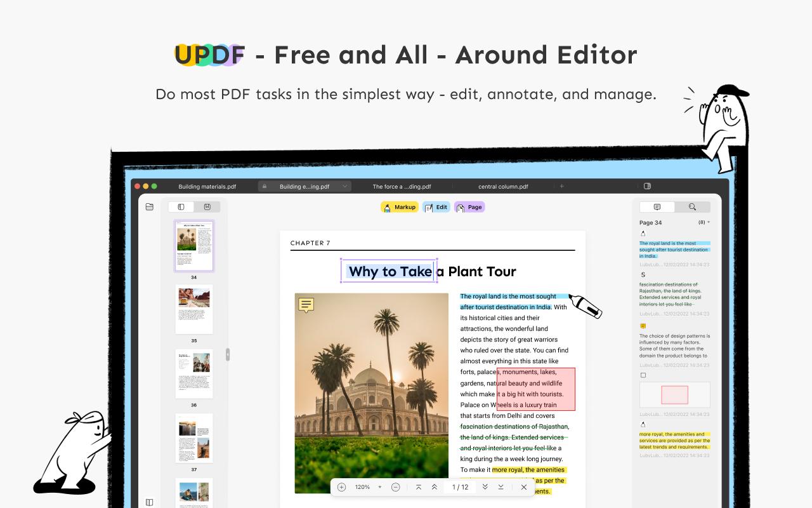Click the green macOS fullscreen button
The height and width of the screenshot is (508, 812).
(154, 186)
